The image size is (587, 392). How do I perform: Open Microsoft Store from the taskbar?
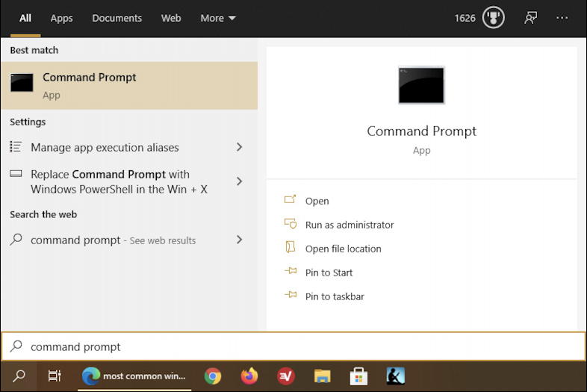(x=358, y=376)
